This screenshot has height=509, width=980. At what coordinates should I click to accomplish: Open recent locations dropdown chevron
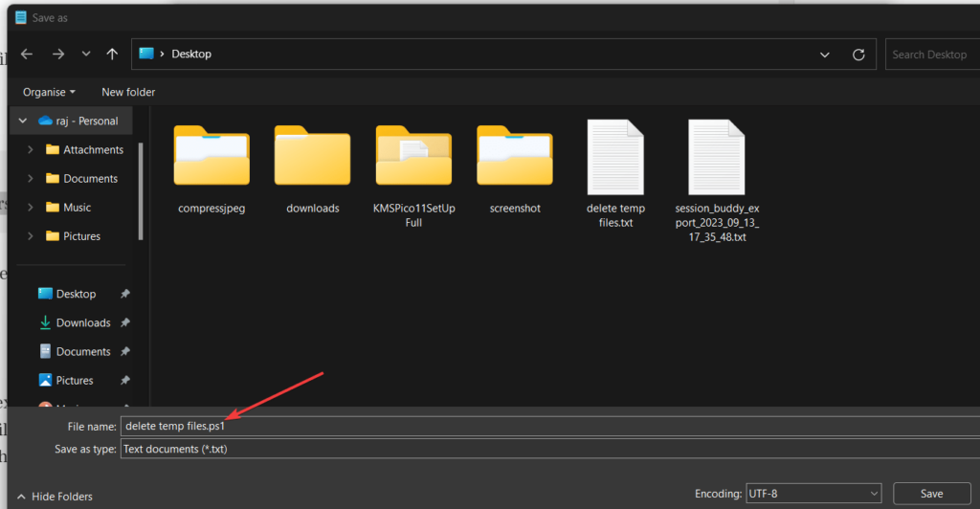point(85,55)
